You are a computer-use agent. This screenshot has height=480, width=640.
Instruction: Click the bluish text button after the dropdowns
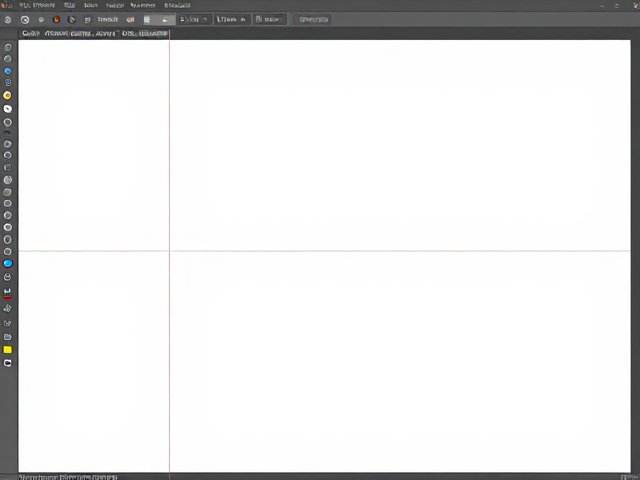pos(313,19)
